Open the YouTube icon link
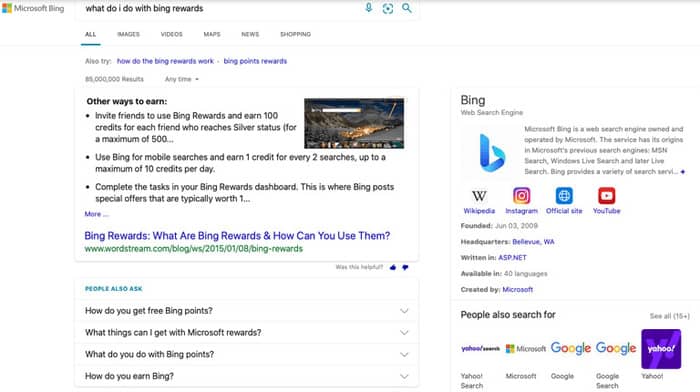Image resolution: width=700 pixels, height=392 pixels. tap(606, 196)
